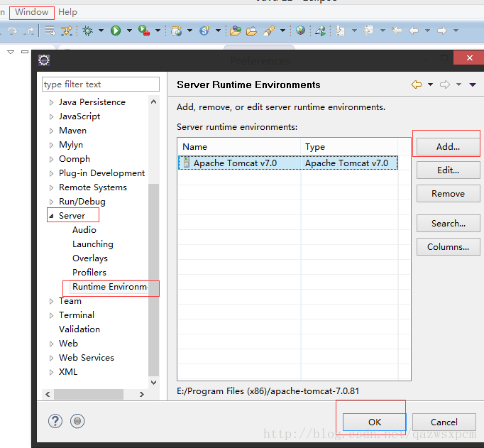Open the Web Browser globe icon
This screenshot has width=484, height=448.
(300, 31)
